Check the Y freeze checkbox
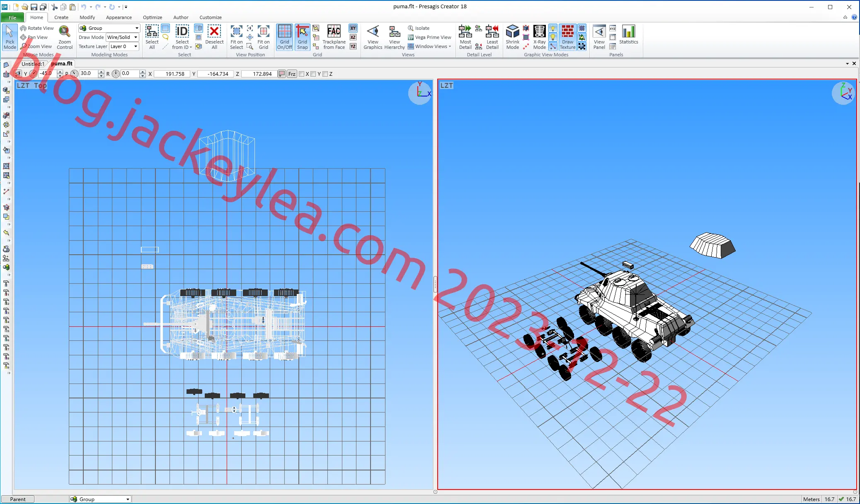This screenshot has height=504, width=860. coord(313,74)
